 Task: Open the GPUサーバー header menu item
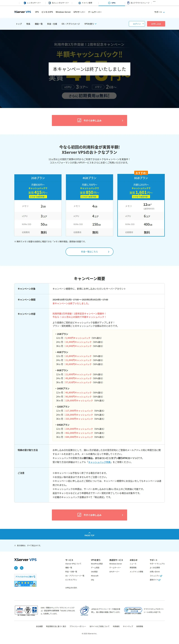point(79,12)
